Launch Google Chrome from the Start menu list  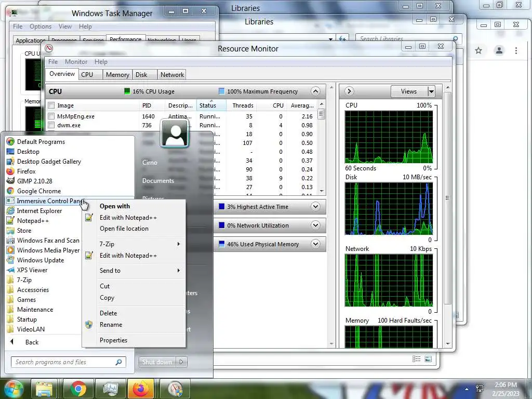(x=39, y=191)
